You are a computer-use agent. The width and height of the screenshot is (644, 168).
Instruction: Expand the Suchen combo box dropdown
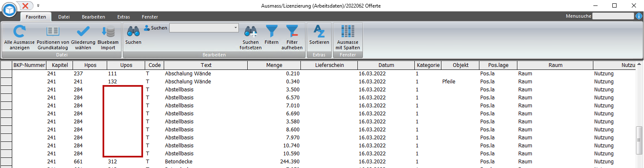click(235, 28)
